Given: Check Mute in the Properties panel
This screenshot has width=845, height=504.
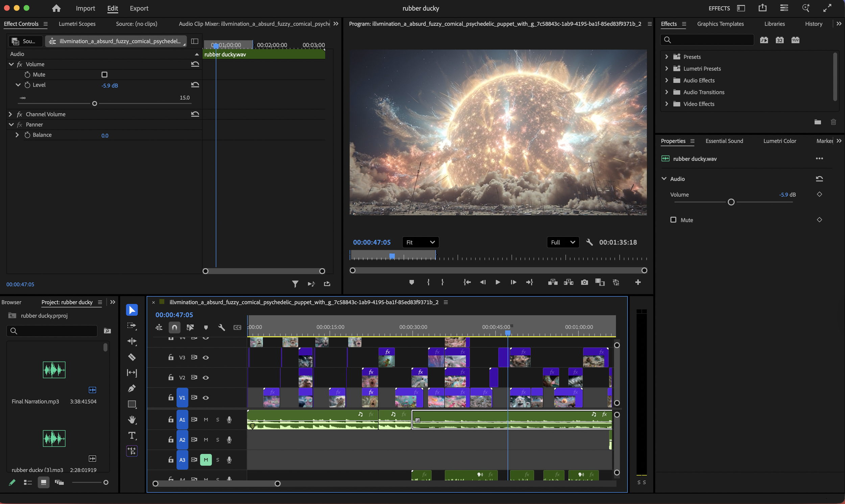Looking at the screenshot, I should 673,220.
